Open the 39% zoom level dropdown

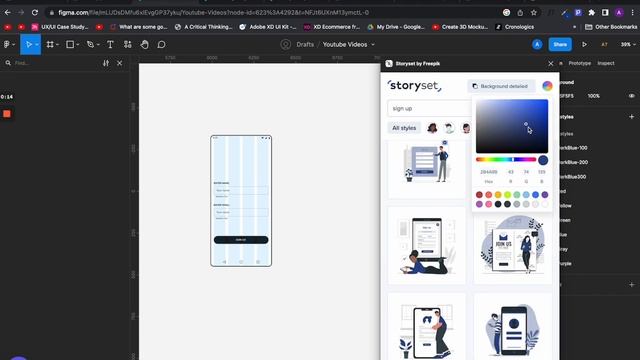click(628, 44)
